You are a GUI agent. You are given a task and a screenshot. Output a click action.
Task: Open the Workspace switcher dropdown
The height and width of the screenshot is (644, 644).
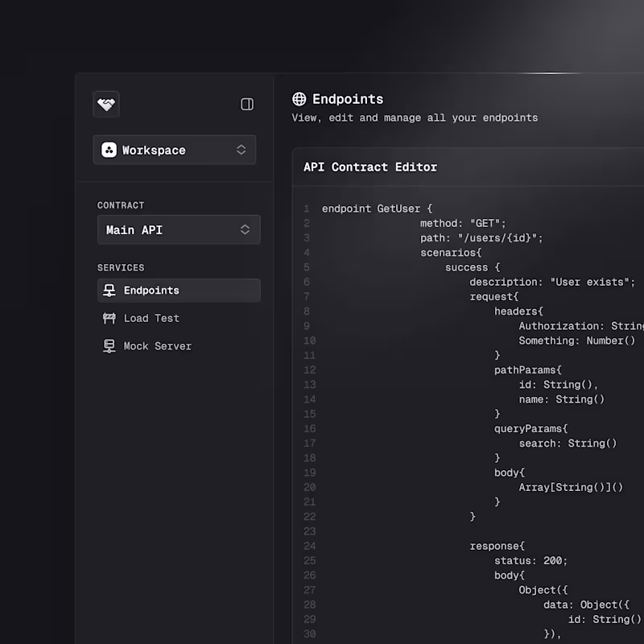175,150
